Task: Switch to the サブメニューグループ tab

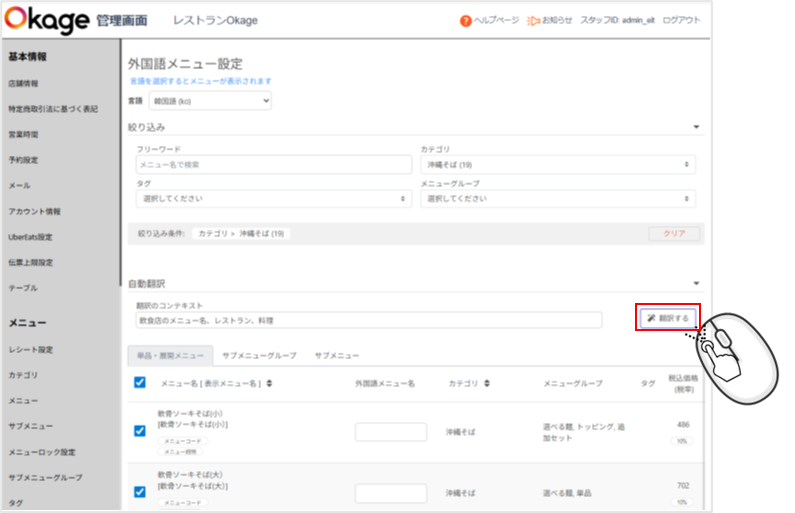Action: 259,355
